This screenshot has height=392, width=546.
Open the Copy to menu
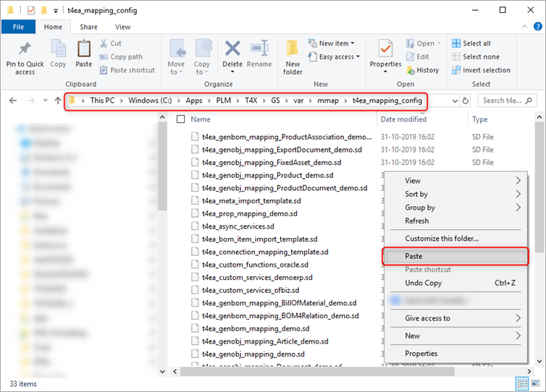click(202, 56)
